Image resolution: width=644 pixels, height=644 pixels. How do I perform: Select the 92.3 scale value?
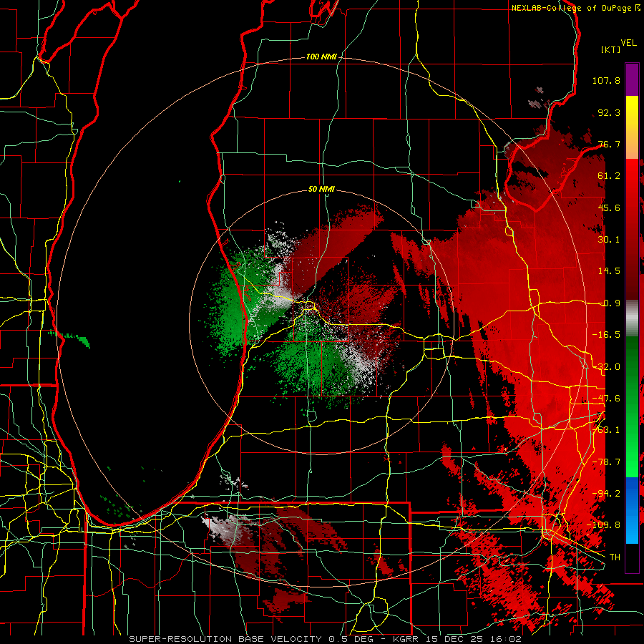[x=609, y=112]
